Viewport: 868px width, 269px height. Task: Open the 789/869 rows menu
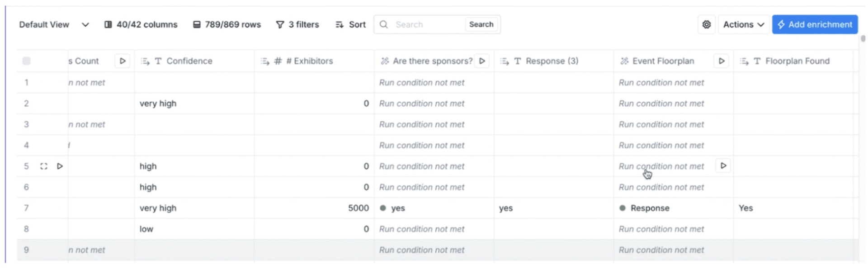coord(227,24)
